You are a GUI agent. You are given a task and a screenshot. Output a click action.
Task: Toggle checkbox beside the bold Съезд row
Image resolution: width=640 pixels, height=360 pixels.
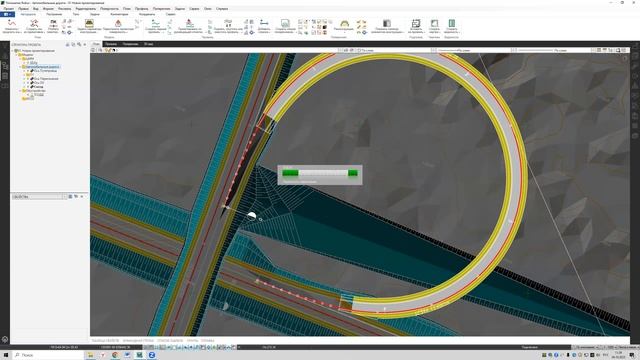click(28, 87)
